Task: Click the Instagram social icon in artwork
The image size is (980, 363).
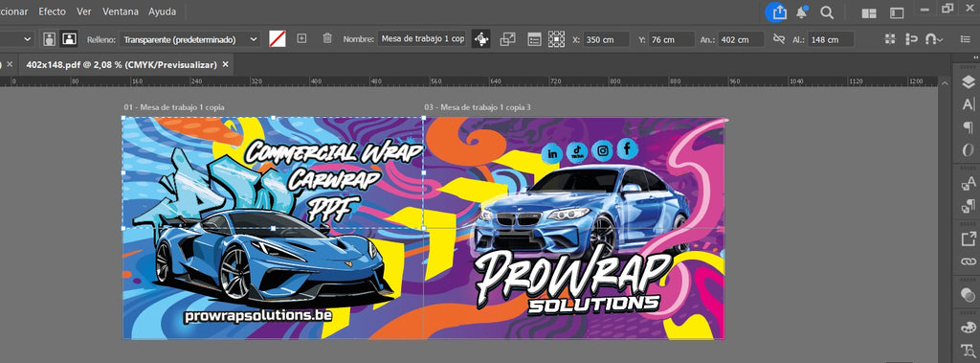Action: (x=603, y=150)
